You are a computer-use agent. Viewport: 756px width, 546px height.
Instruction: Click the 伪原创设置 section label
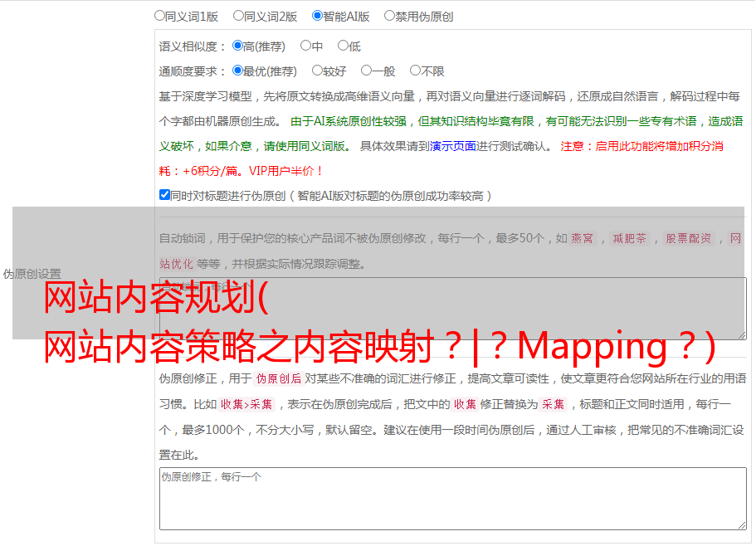(x=32, y=274)
